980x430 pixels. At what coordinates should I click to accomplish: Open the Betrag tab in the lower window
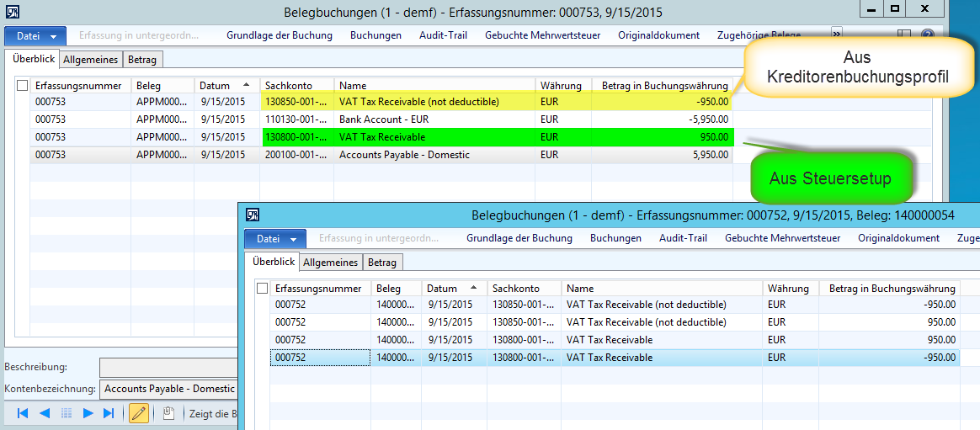click(x=382, y=263)
